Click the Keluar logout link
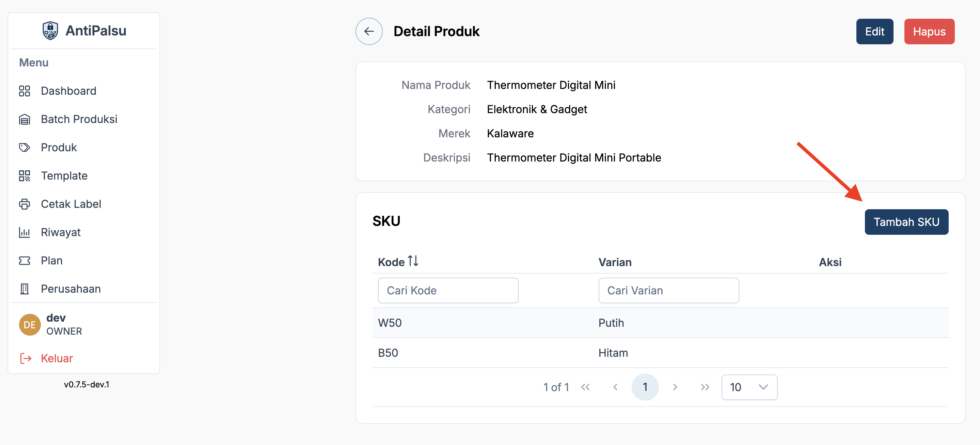Screen dimensions: 980x445 coord(56,358)
